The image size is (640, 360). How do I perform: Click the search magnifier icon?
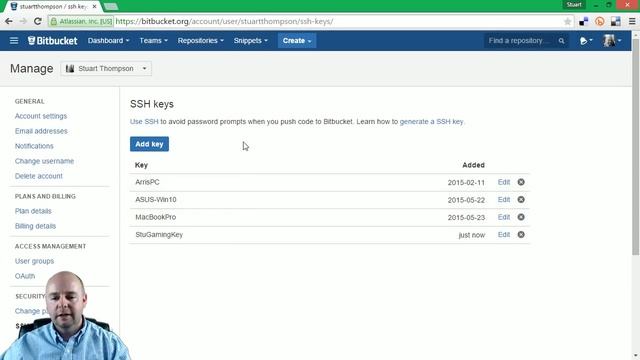[562, 41]
